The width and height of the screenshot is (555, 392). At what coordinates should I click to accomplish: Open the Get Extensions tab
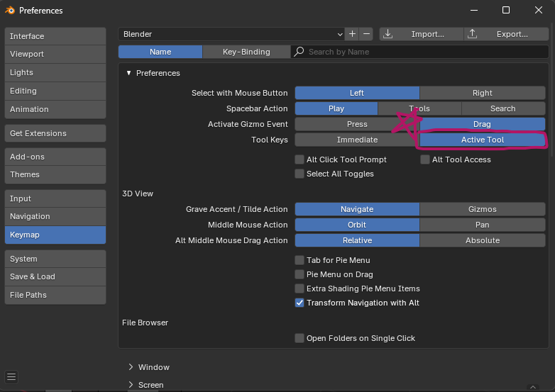point(55,133)
